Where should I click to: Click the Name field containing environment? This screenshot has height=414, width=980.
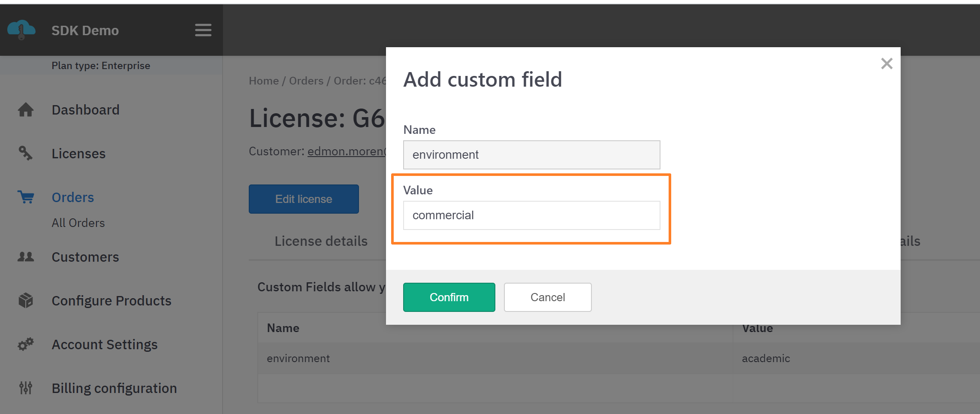click(531, 155)
